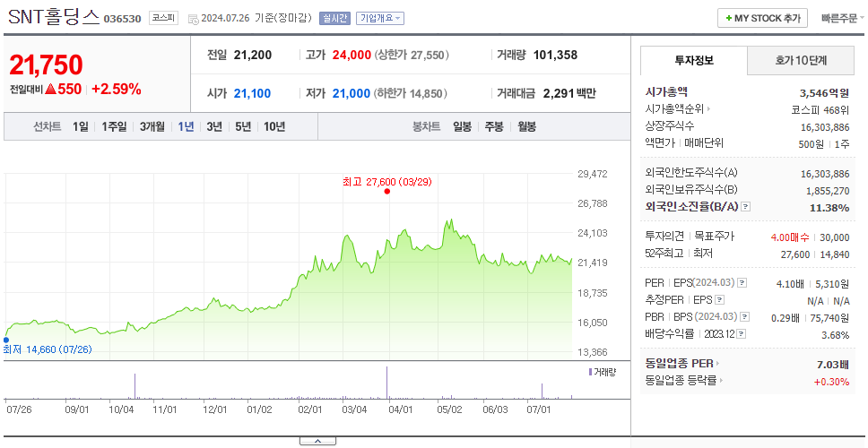Click the 목표주가 value 30,000
This screenshot has height=448, width=868.
(x=834, y=237)
